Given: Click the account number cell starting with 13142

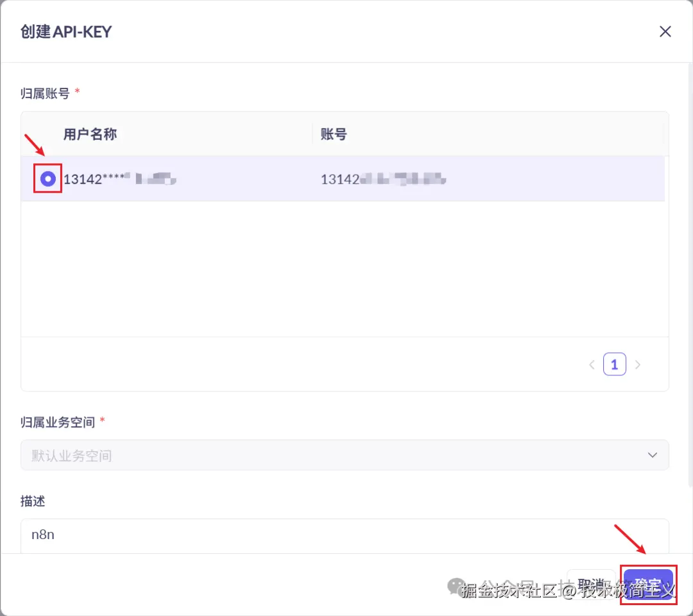Looking at the screenshot, I should [x=383, y=179].
